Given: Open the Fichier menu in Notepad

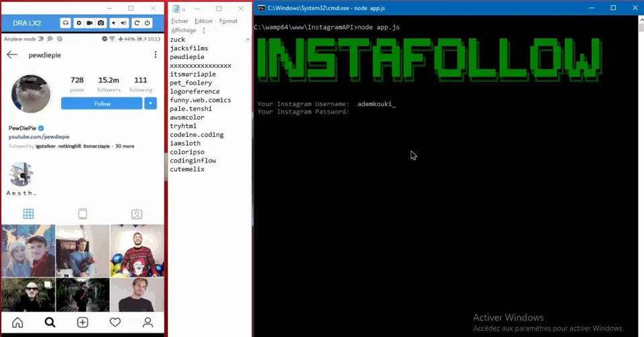Looking at the screenshot, I should [x=180, y=21].
